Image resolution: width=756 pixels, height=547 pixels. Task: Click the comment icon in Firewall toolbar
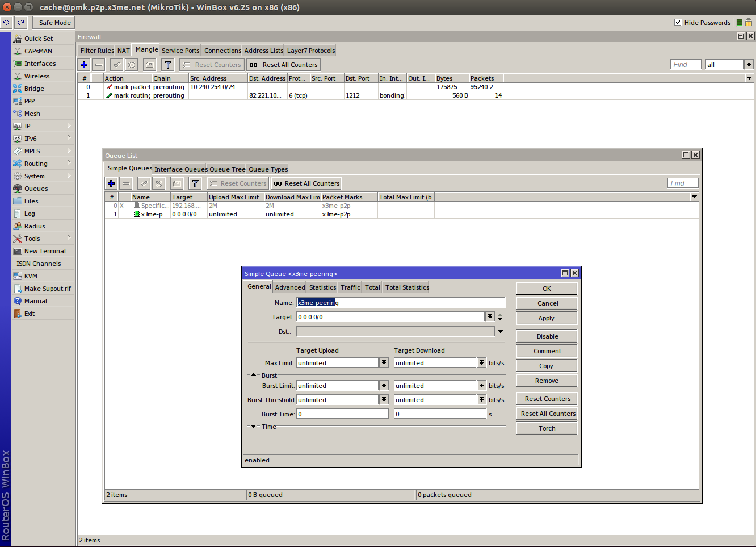149,65
